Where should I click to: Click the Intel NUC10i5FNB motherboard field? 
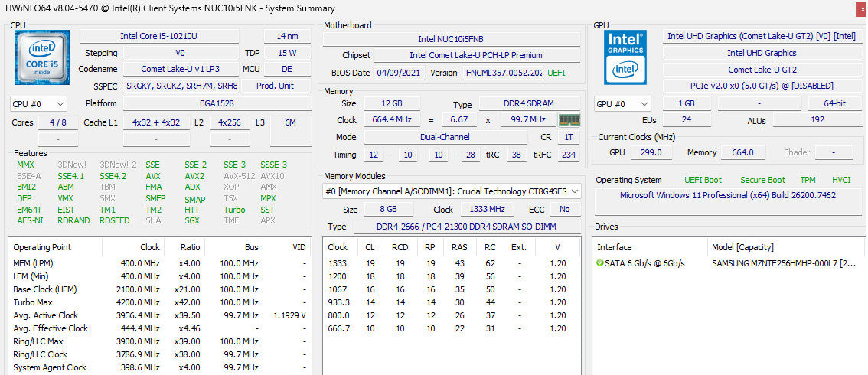(451, 39)
